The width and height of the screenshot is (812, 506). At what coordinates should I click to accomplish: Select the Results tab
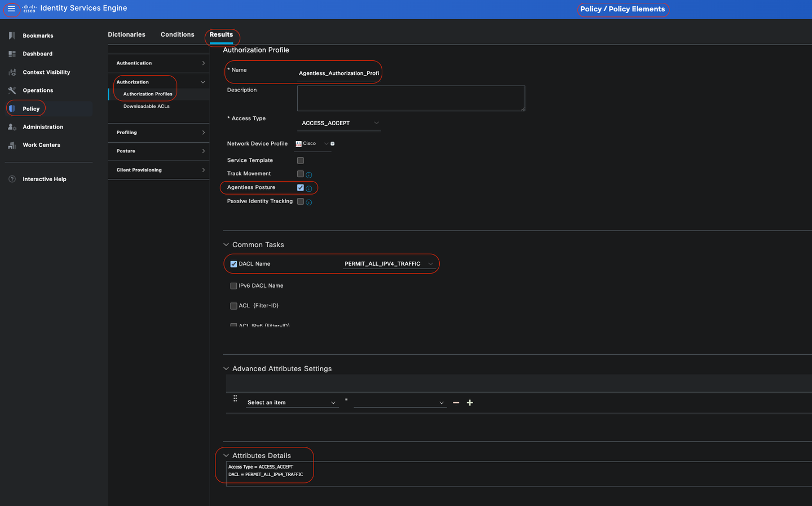tap(221, 34)
